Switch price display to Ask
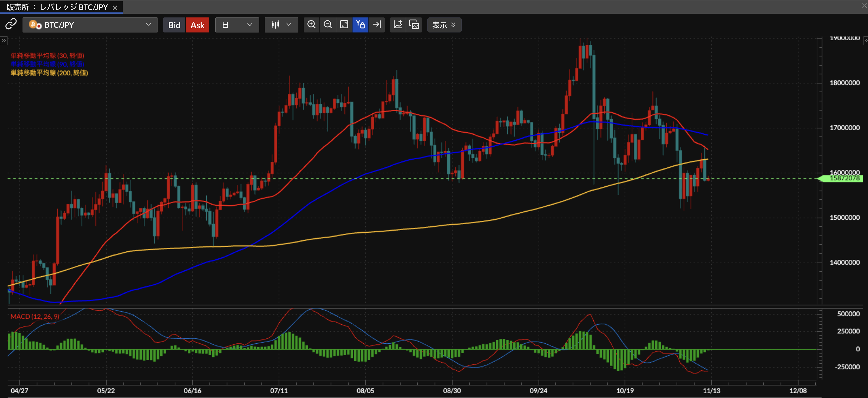The height and width of the screenshot is (398, 868). click(x=198, y=25)
